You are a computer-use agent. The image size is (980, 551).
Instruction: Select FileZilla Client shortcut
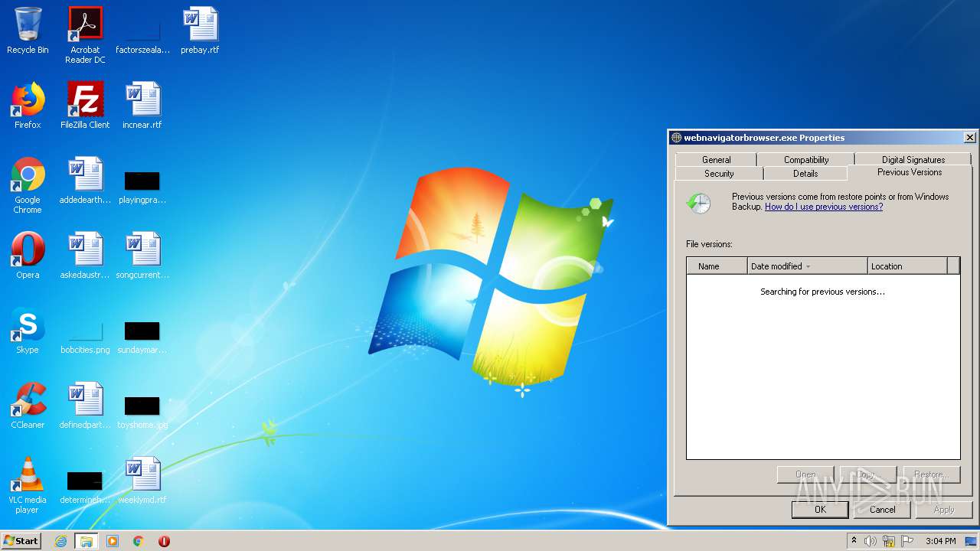coord(85,106)
